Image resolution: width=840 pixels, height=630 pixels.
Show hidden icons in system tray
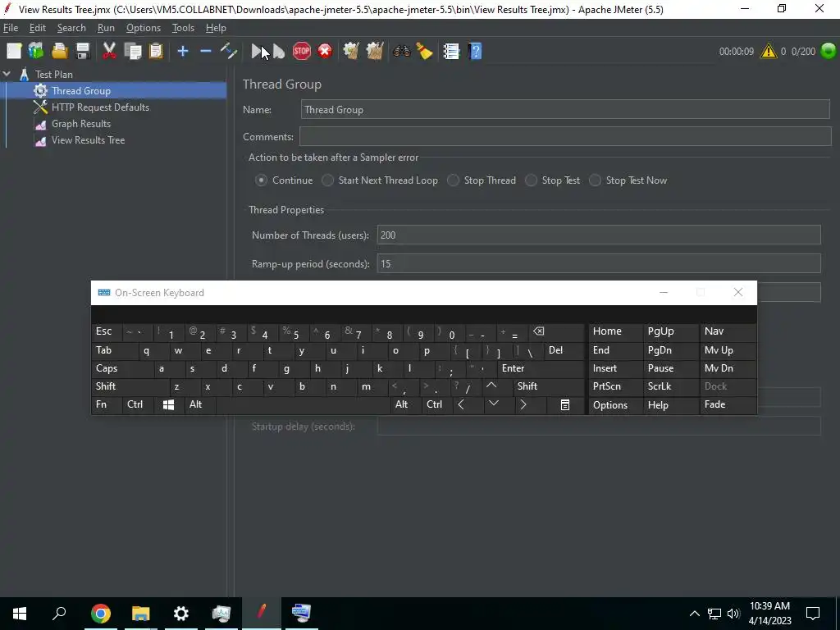tap(694, 614)
